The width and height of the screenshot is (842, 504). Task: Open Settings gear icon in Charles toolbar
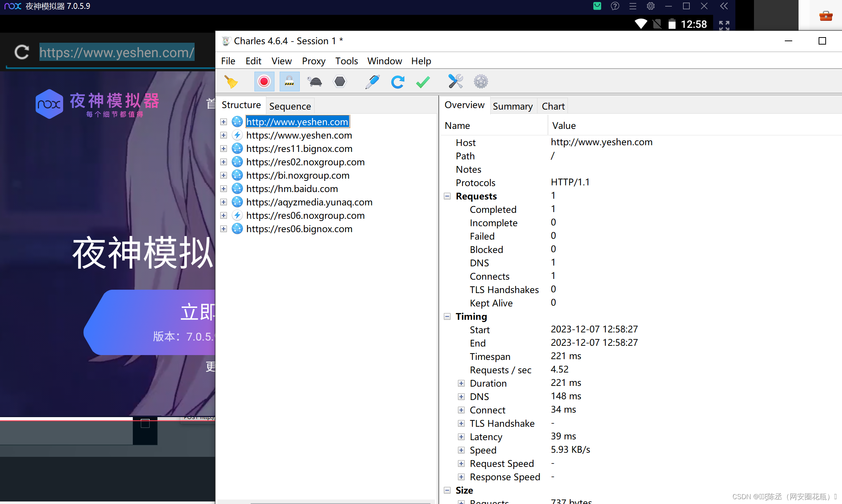tap(481, 82)
